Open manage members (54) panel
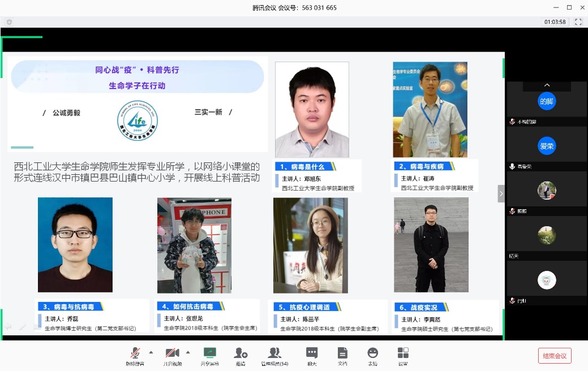The image size is (588, 371). tap(274, 353)
